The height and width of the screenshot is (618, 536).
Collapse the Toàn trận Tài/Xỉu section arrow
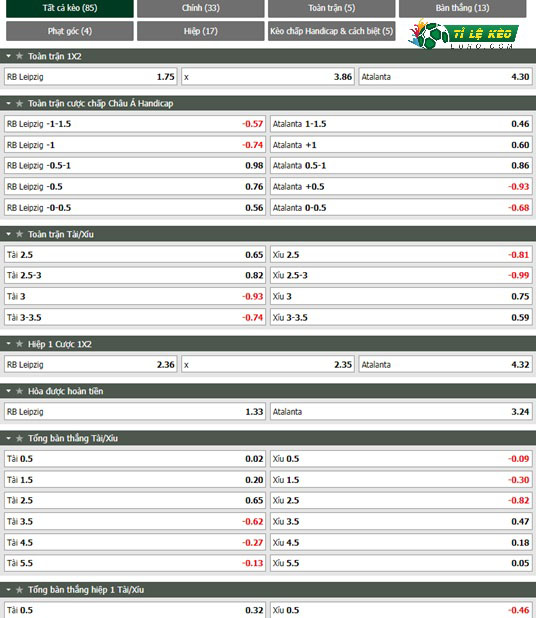[8, 235]
